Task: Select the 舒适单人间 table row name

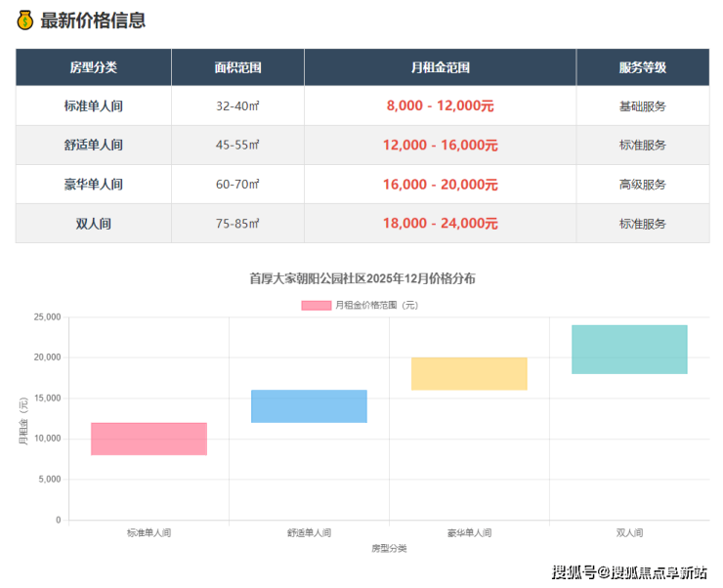Action: pyautogui.click(x=93, y=145)
